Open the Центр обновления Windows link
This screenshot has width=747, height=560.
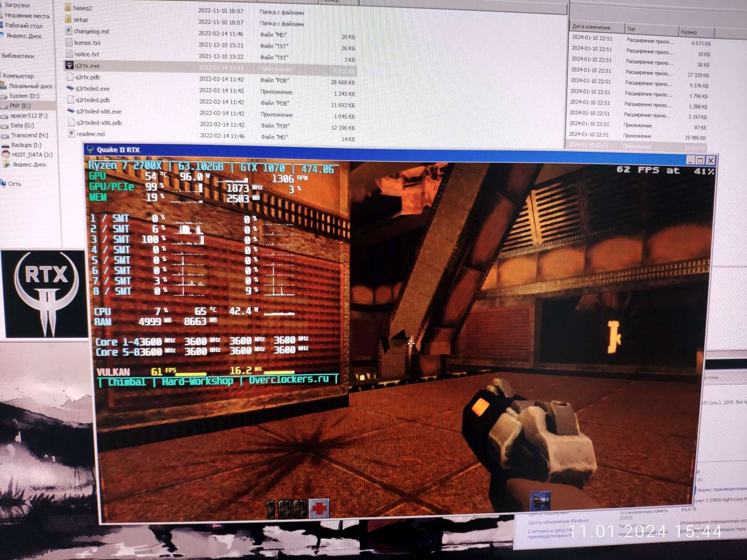tap(558, 521)
